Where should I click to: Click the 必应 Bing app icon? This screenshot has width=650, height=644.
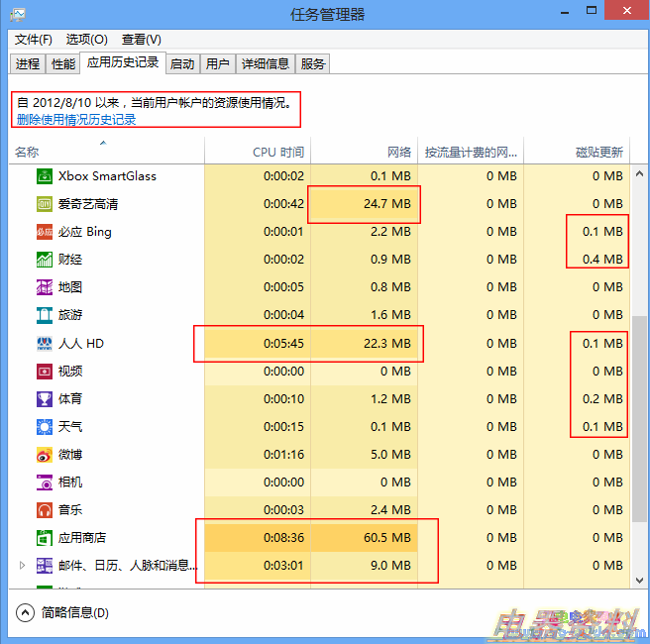[x=45, y=232]
